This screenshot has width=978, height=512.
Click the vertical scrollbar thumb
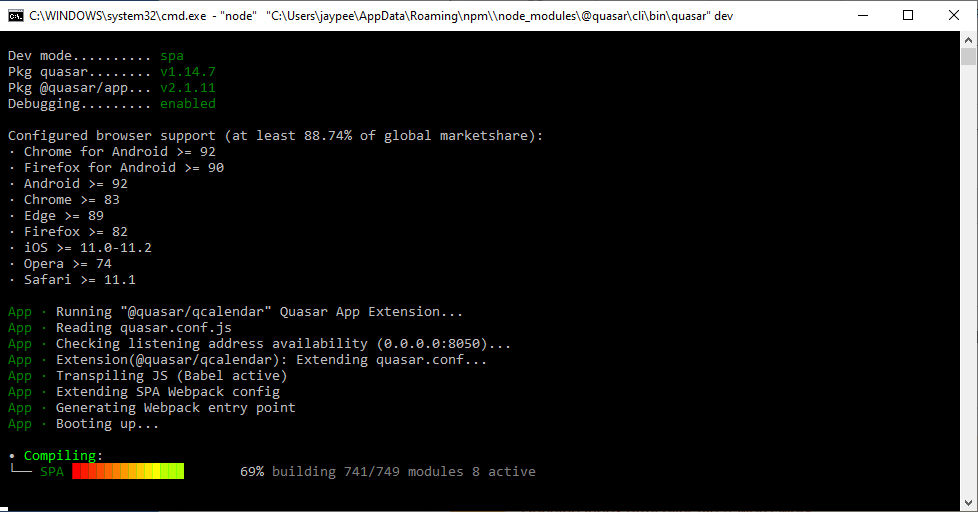pos(968,57)
